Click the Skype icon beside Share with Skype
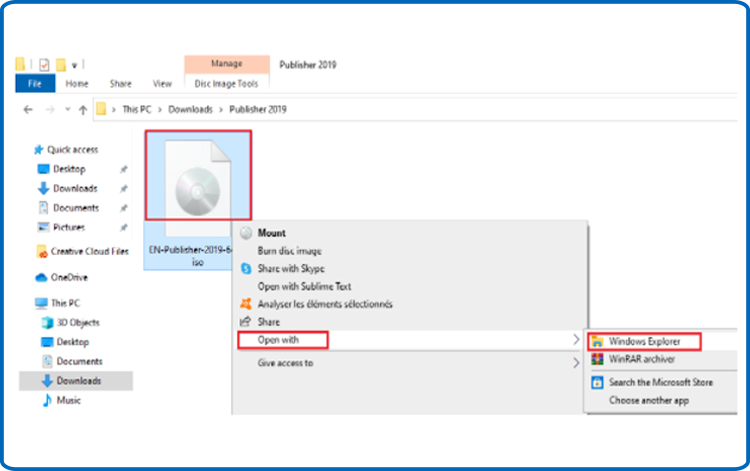Viewport: 750px width, 471px height. (x=246, y=268)
